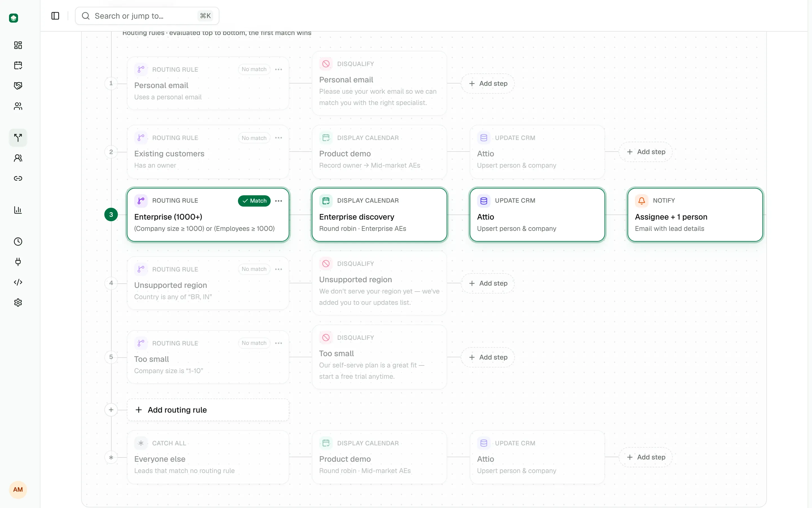This screenshot has width=812, height=508.
Task: Open the multiple users icon in sidebar
Action: click(18, 106)
